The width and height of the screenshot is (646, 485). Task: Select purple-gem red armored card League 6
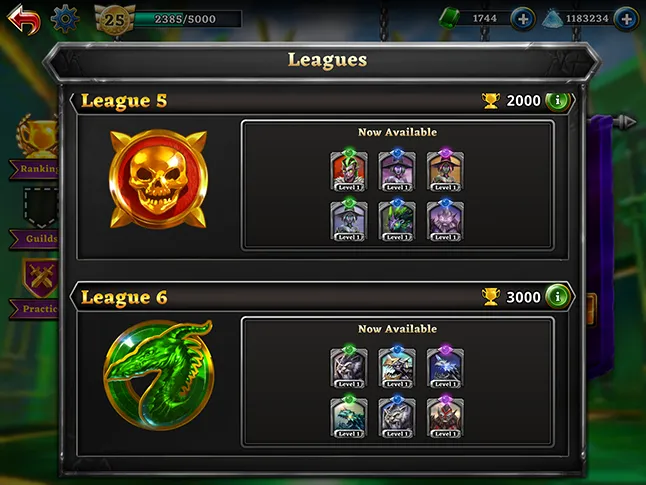[x=445, y=417]
